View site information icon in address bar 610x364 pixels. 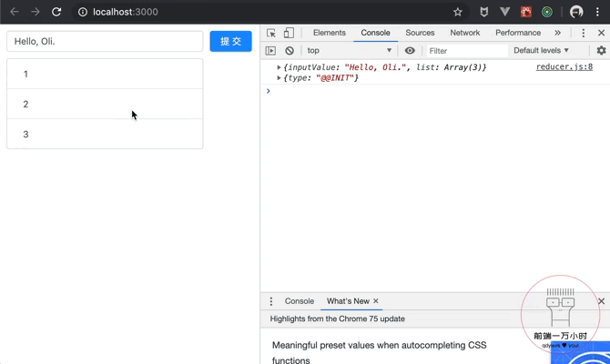(x=83, y=12)
